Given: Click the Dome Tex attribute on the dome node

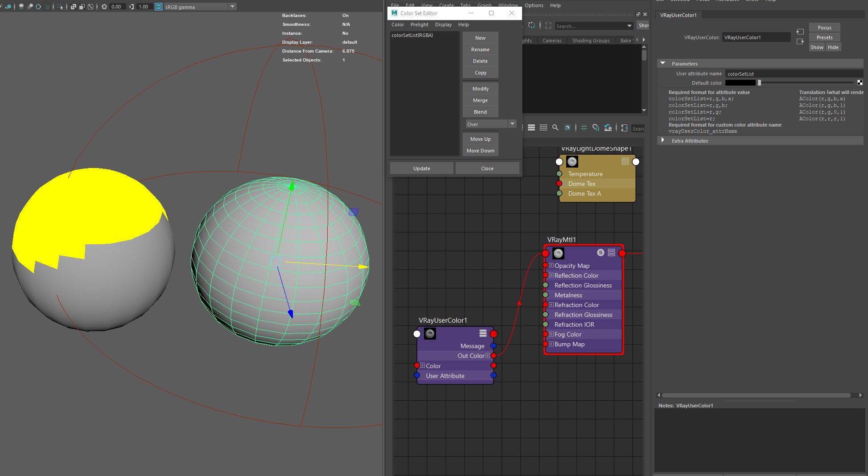Looking at the screenshot, I should coord(581,184).
